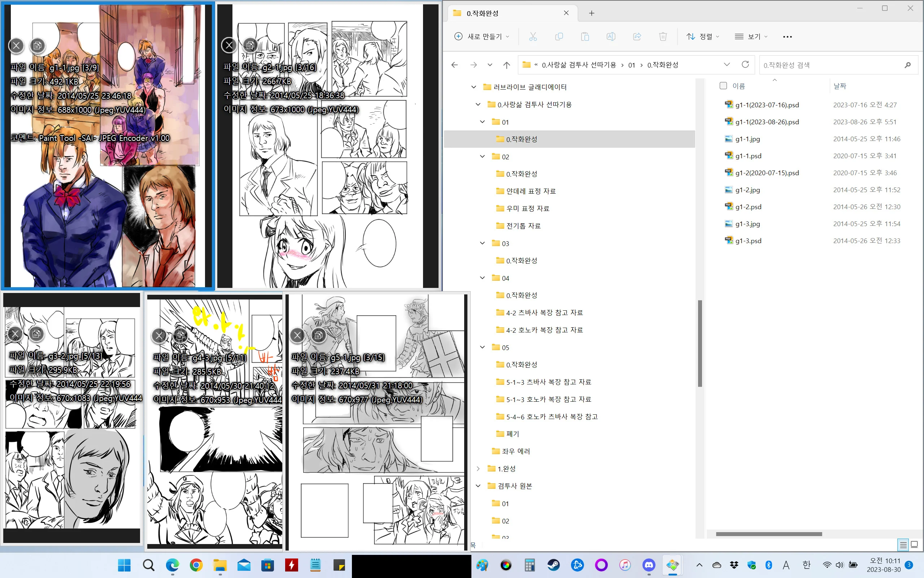Click the Share icon in Explorer toolbar
Screen dimensions: 924x578
637,36
